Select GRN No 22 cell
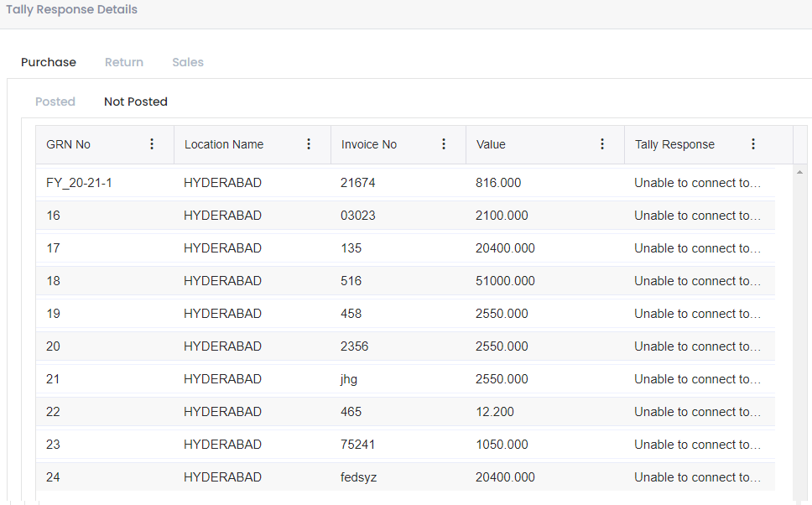This screenshot has height=505, width=812. click(54, 411)
